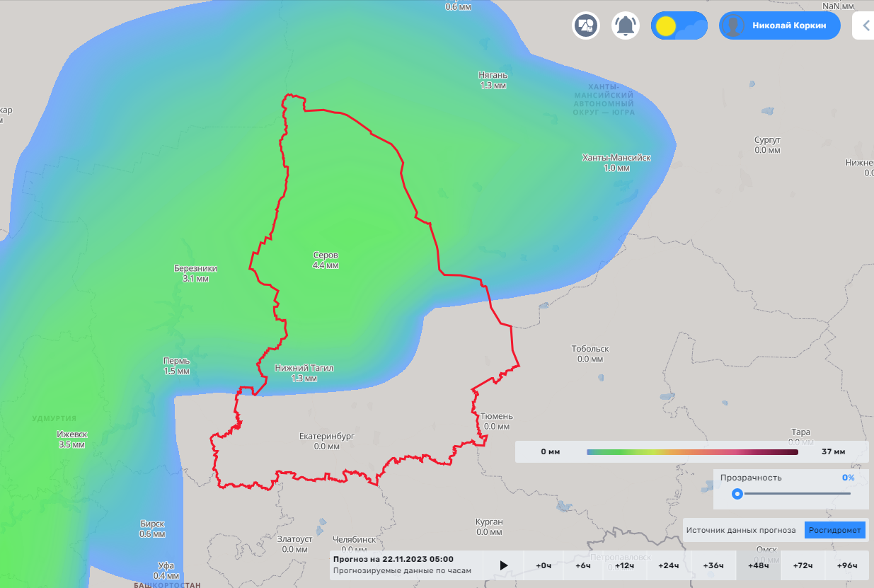Click the Златоуст 0.0 мм label
Image resolution: width=874 pixels, height=588 pixels.
click(x=295, y=543)
